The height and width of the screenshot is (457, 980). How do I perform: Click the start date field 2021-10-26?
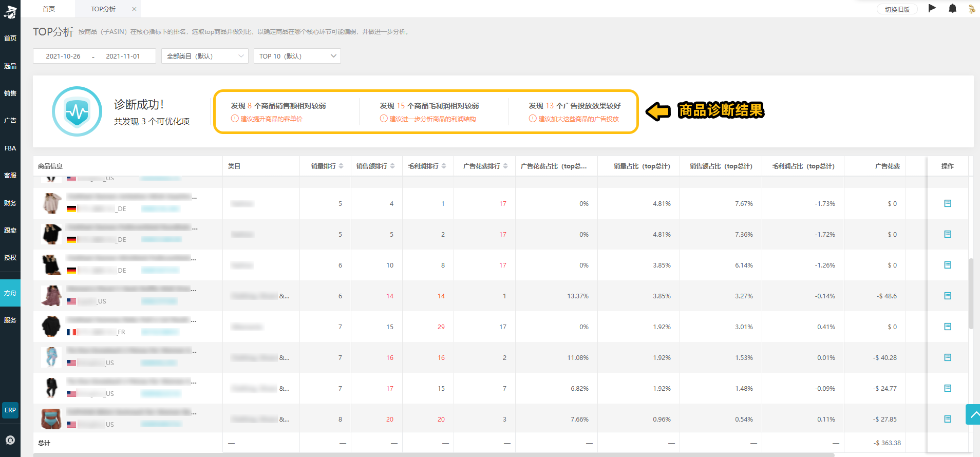(63, 56)
